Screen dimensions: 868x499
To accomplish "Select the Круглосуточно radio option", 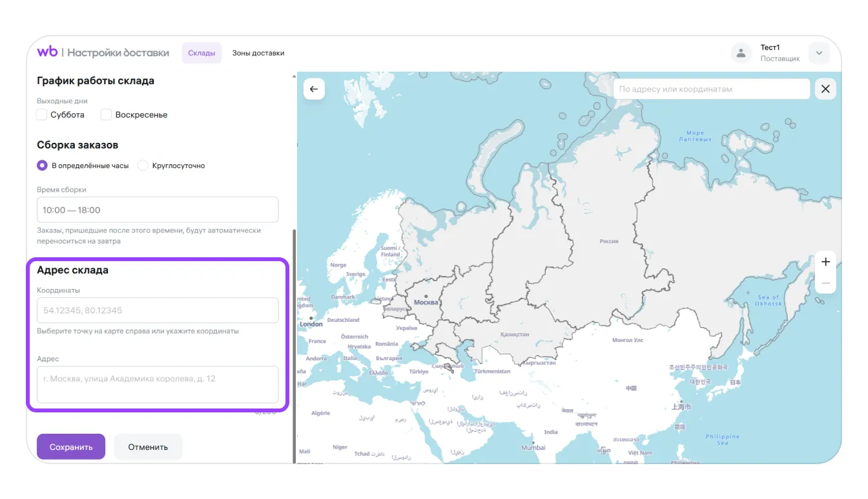I will [143, 165].
